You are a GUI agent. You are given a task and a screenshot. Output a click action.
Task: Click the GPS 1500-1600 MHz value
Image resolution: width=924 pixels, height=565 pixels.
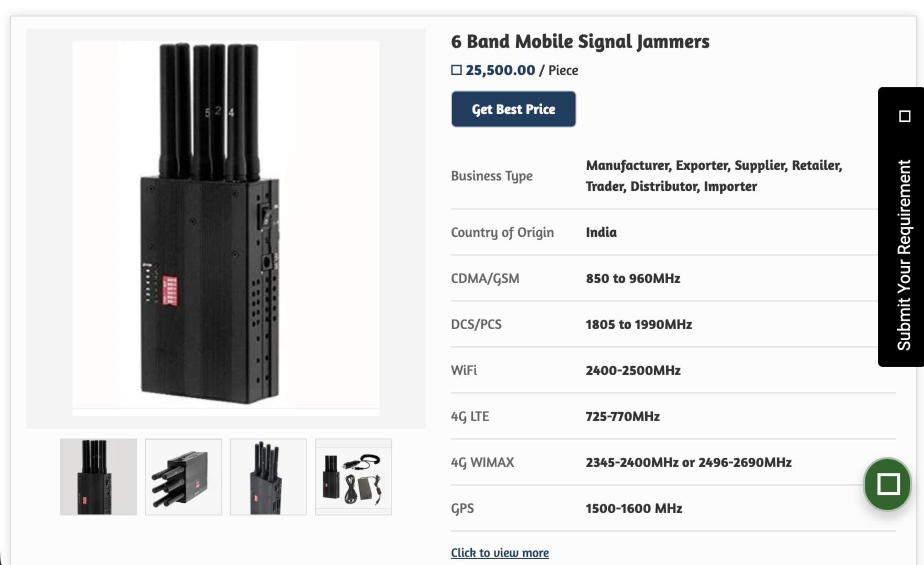tap(634, 508)
